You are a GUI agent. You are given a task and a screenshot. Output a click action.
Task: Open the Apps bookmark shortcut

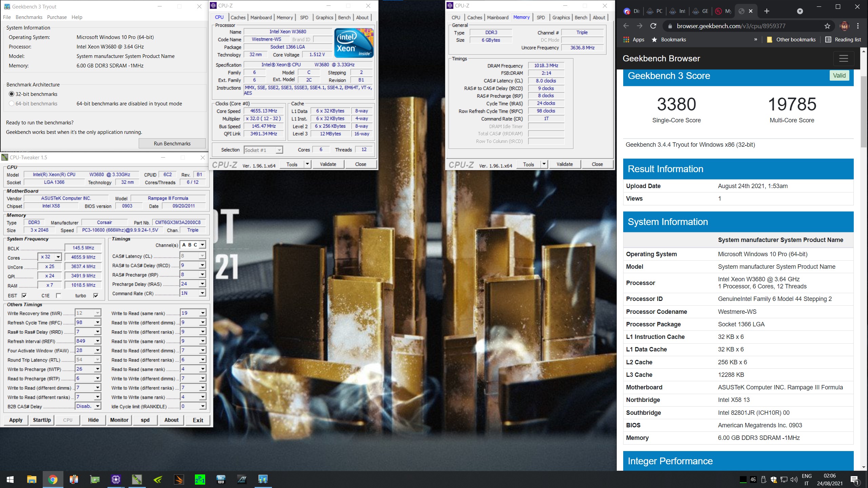pos(634,40)
